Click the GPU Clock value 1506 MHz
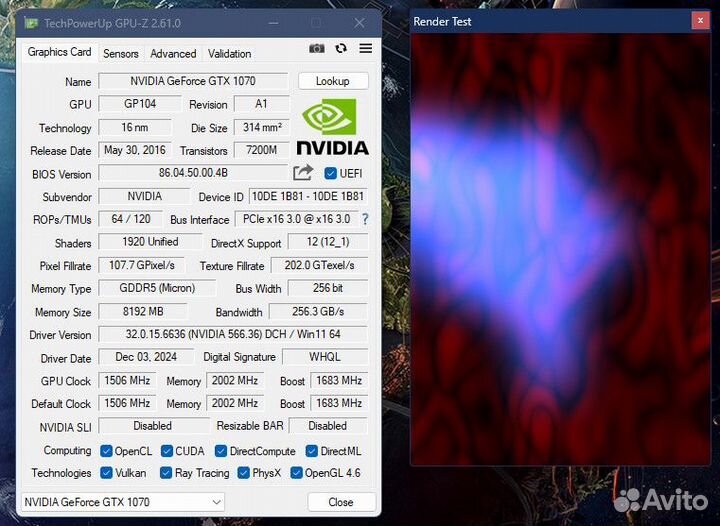 point(127,381)
